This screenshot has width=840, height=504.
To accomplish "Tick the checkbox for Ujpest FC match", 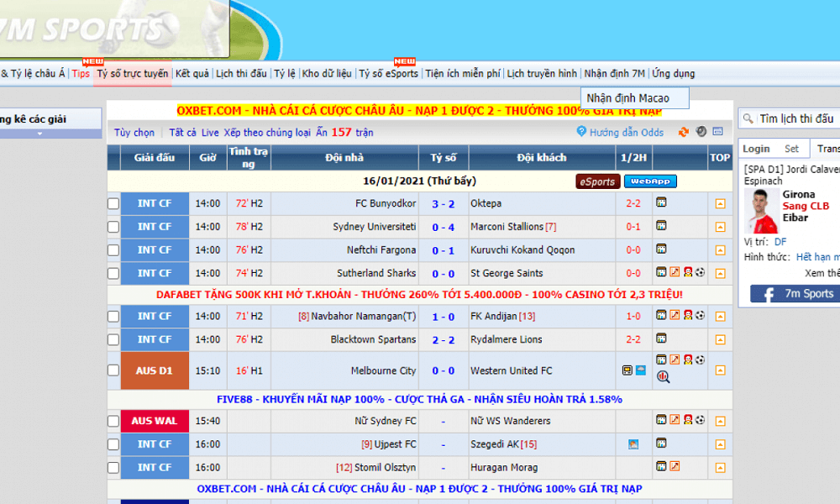I will point(113,444).
